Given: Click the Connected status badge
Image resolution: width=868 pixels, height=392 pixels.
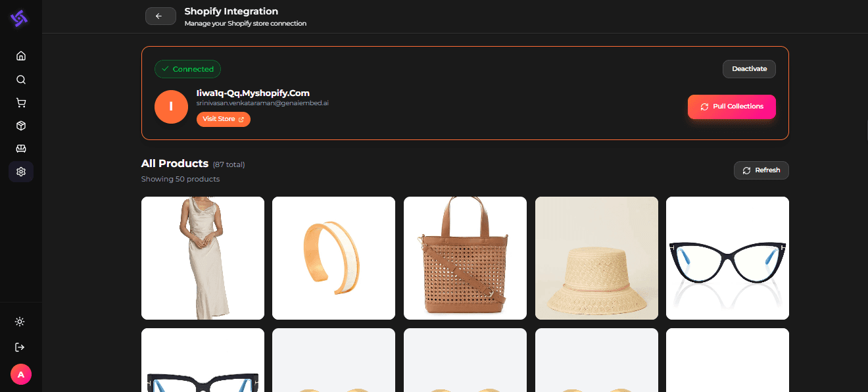Looking at the screenshot, I should pyautogui.click(x=187, y=69).
